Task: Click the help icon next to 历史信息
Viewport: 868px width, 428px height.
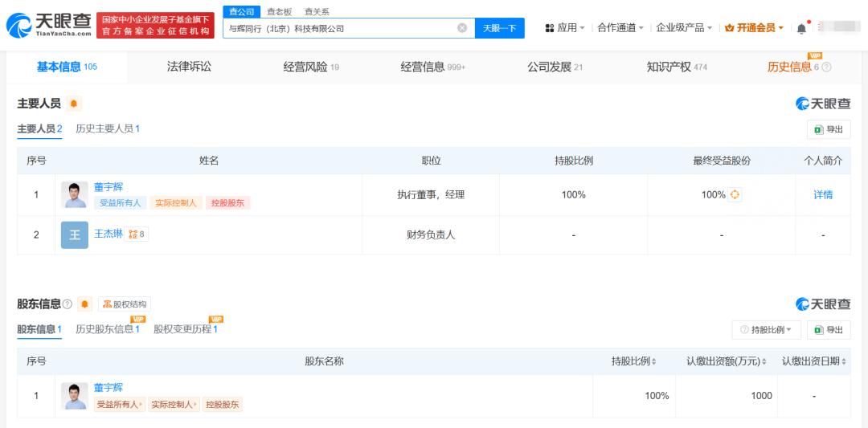Action: coord(826,67)
